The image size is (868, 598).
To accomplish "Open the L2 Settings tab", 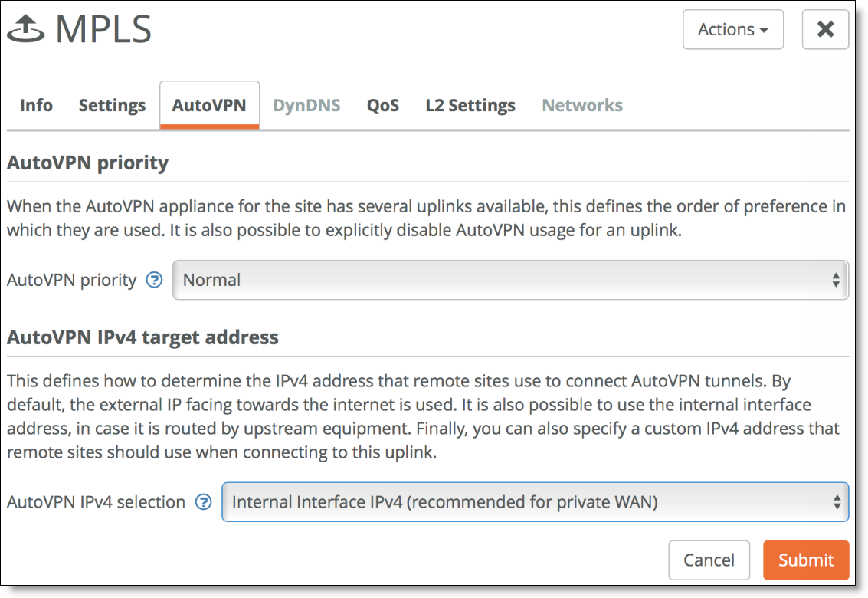I will [x=470, y=105].
